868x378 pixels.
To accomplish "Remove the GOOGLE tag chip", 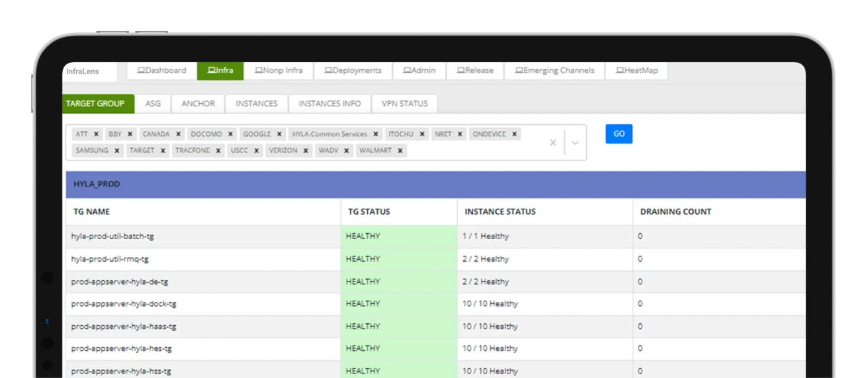I will click(281, 134).
